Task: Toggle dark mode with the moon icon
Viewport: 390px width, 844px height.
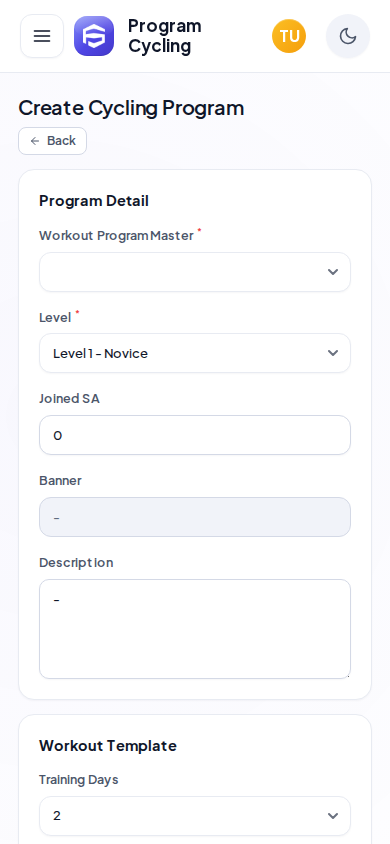Action: pyautogui.click(x=348, y=36)
